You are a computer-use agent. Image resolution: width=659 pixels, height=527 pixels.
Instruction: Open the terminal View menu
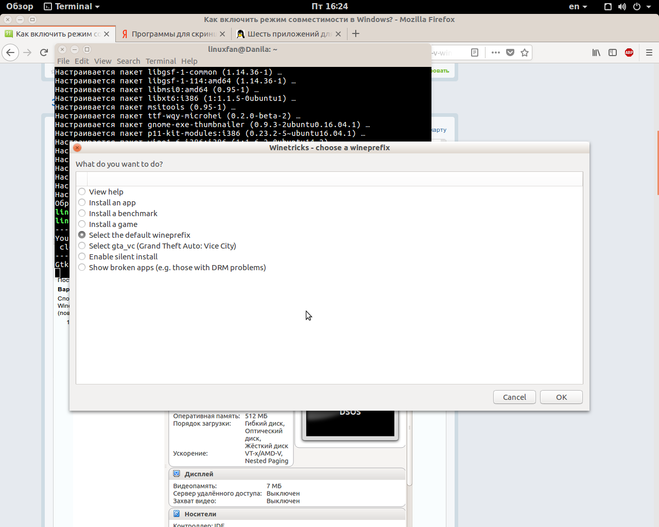[103, 61]
